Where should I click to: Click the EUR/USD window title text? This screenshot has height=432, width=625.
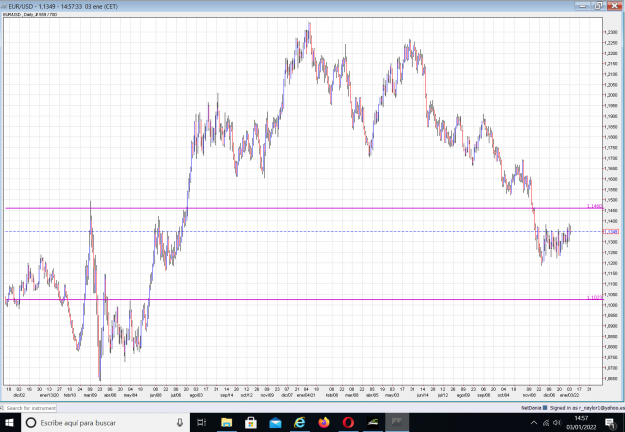pyautogui.click(x=63, y=6)
